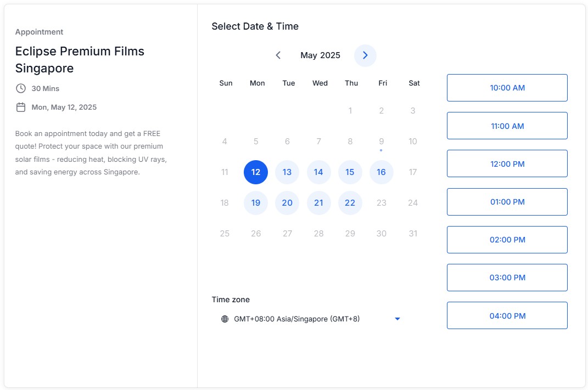The image size is (588, 390).
Task: Click the disabled date 23
Action: pos(382,203)
